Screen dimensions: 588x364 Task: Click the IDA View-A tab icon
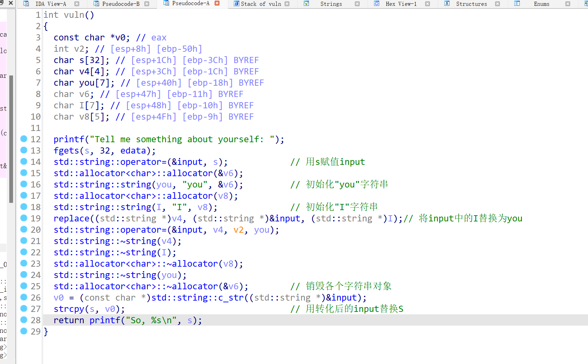click(x=26, y=4)
